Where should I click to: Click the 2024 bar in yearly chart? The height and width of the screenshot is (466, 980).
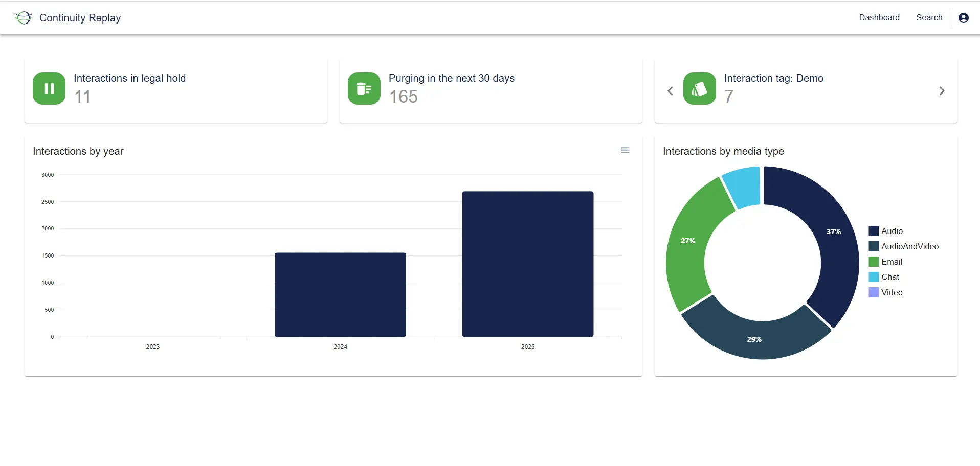pos(340,295)
